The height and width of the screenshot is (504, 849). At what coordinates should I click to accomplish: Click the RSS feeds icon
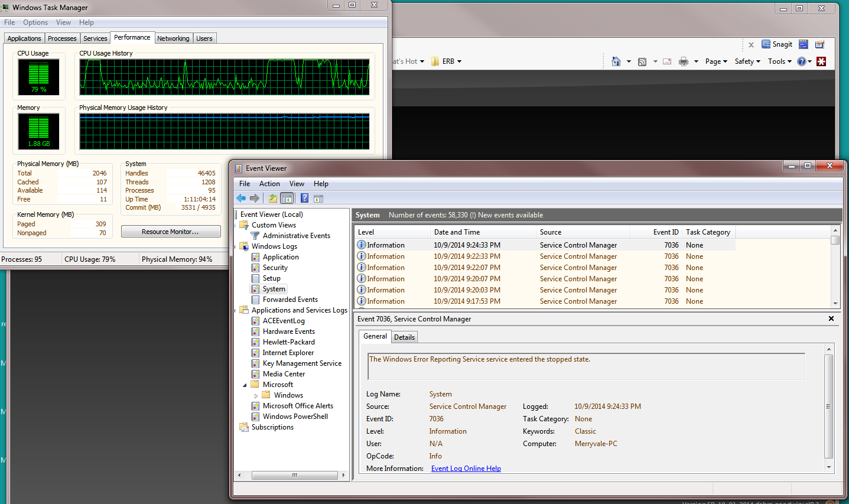point(642,61)
